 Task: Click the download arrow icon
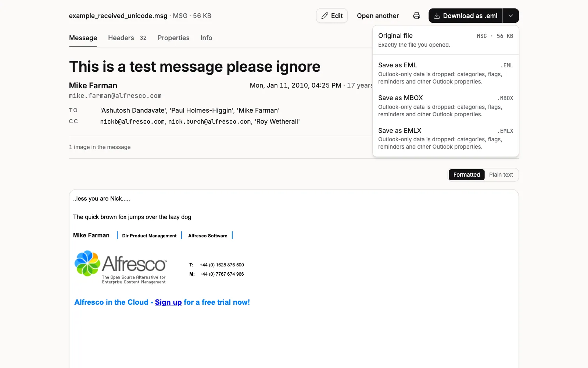pos(437,16)
